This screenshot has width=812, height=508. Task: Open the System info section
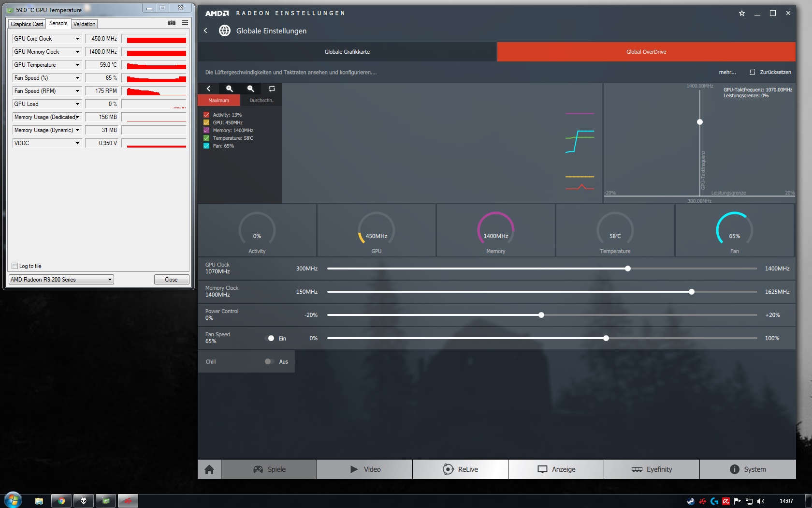pos(748,469)
